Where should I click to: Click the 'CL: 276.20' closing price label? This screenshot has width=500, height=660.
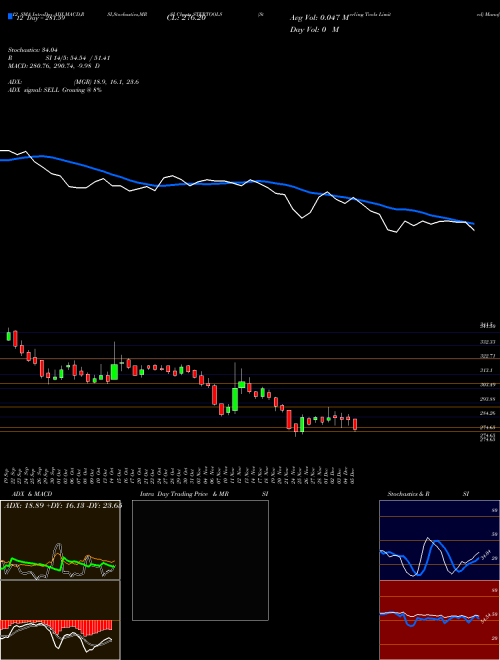tap(186, 18)
